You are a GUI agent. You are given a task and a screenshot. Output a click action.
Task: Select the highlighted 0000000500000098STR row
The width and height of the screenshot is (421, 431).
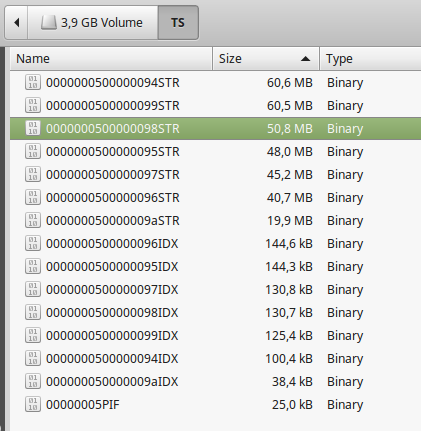click(x=216, y=128)
